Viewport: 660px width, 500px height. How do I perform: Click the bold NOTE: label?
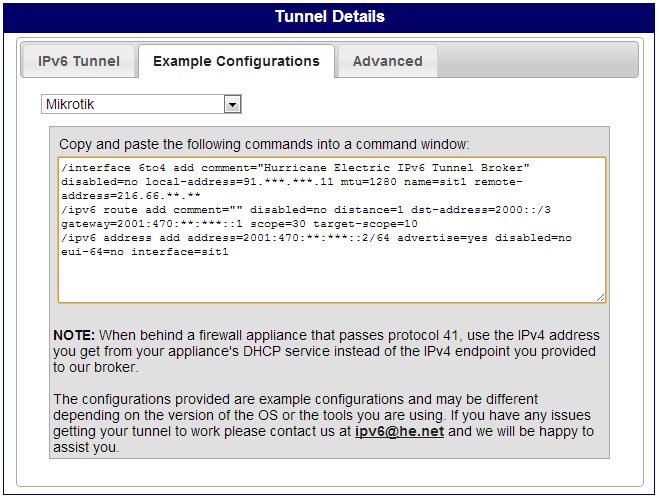(74, 336)
